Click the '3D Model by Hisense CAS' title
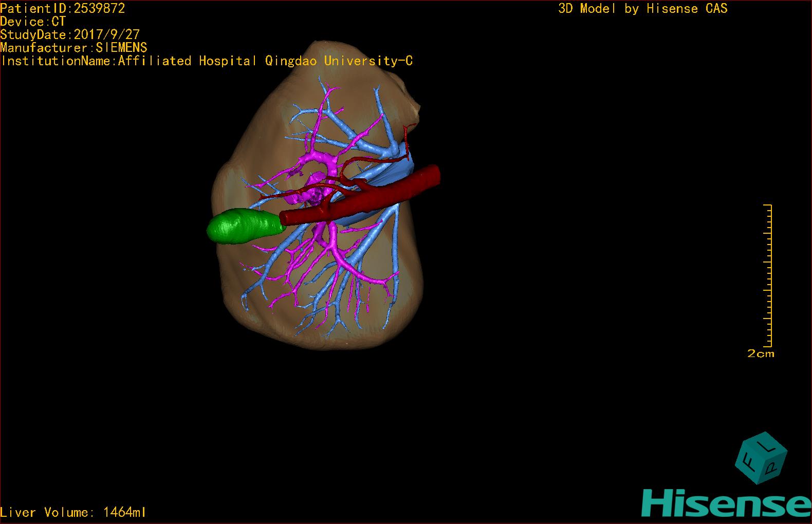Image resolution: width=812 pixels, height=524 pixels. click(x=642, y=8)
